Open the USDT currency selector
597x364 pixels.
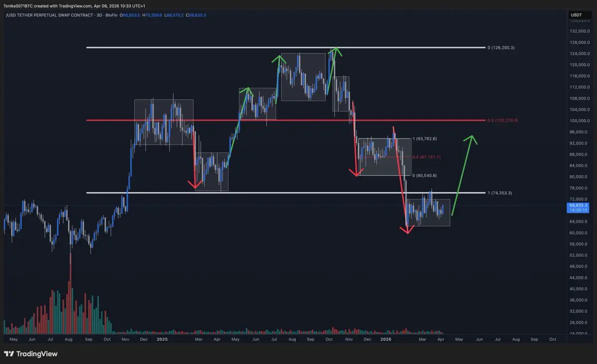pos(576,15)
